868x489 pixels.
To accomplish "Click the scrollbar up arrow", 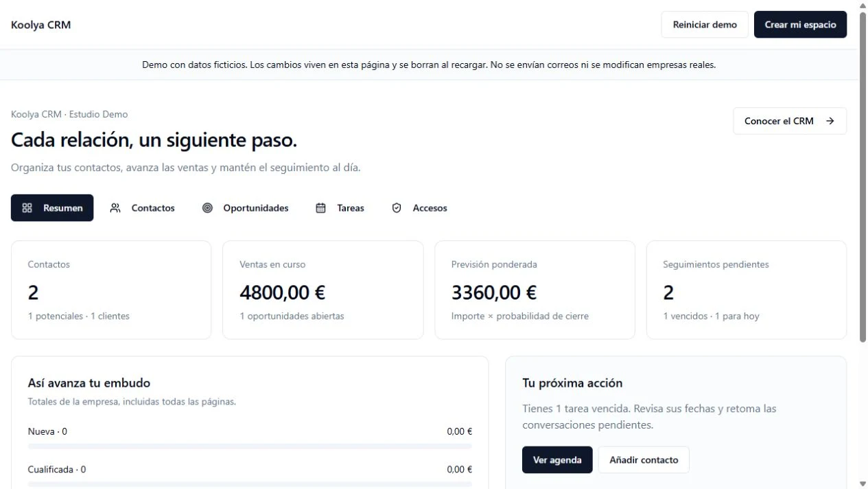I will click(x=863, y=5).
